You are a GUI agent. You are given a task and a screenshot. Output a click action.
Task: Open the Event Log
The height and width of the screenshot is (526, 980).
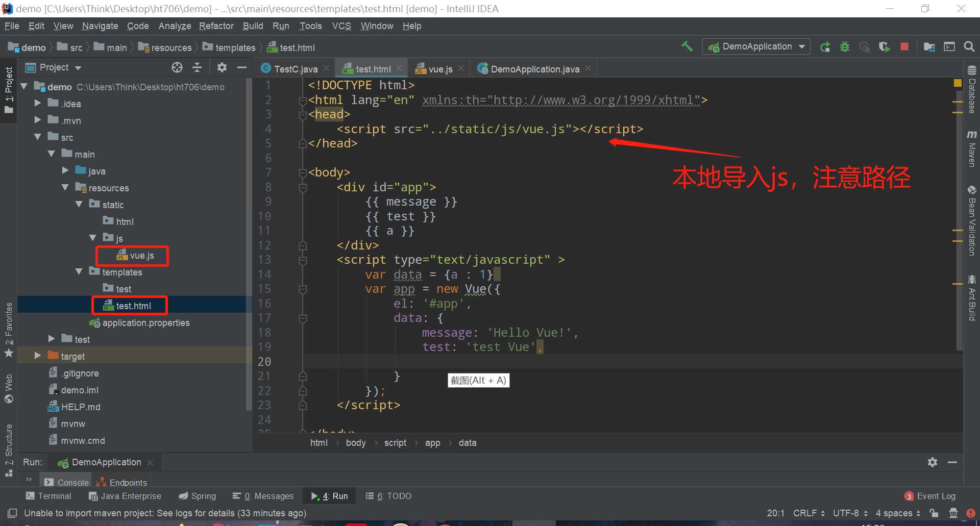[x=930, y=496]
